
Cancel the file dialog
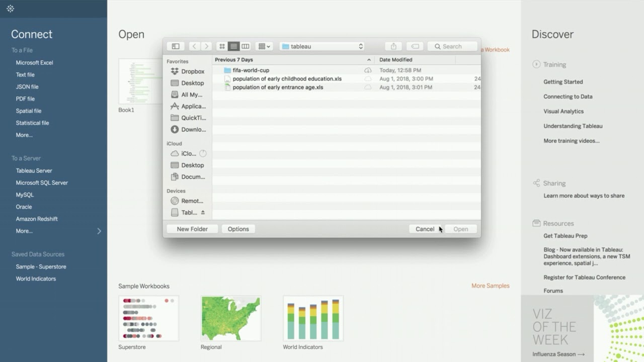click(425, 229)
